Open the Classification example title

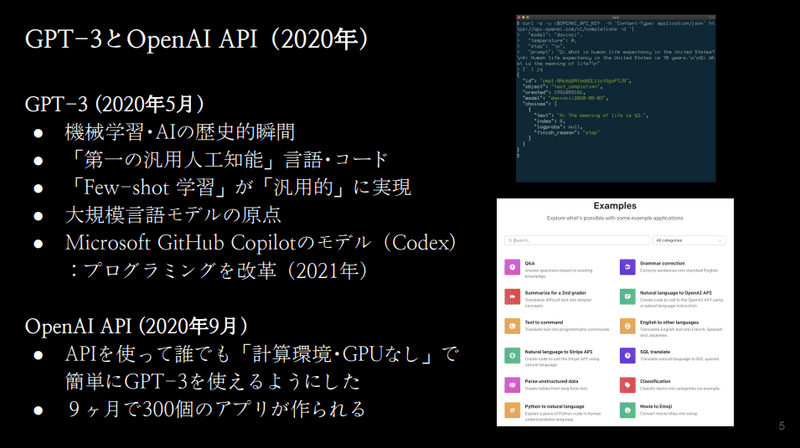tap(655, 381)
